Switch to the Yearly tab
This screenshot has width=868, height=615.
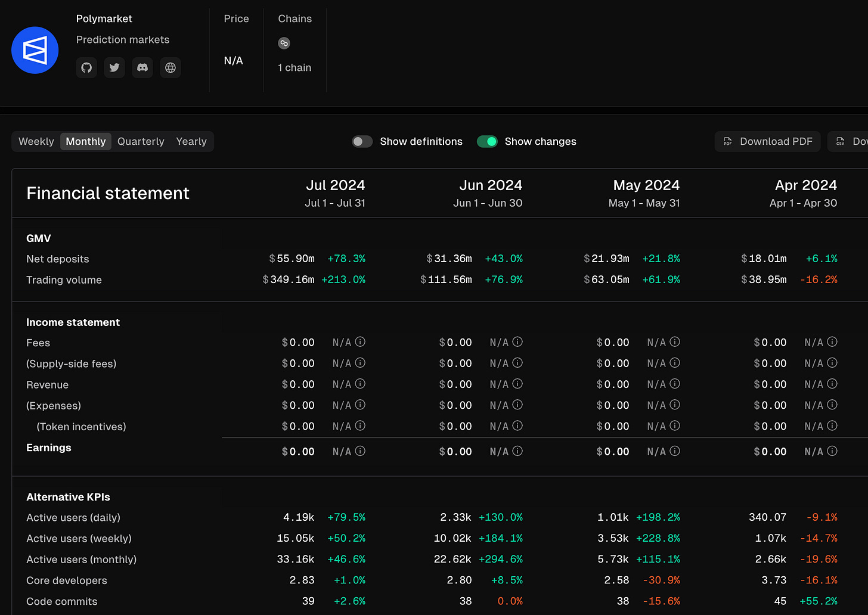pyautogui.click(x=191, y=141)
